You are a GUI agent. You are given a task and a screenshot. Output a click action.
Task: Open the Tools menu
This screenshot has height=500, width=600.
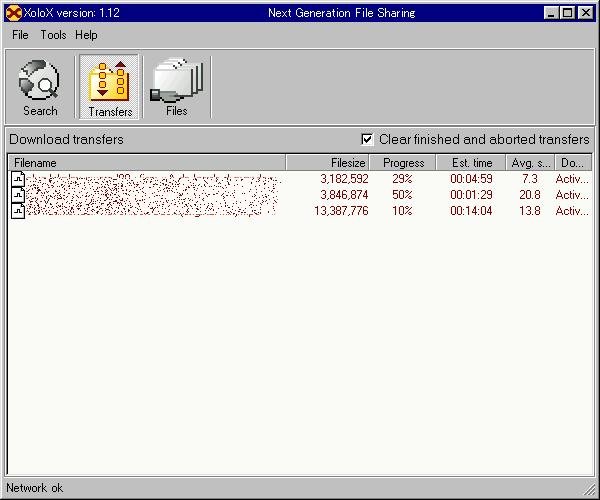point(53,35)
